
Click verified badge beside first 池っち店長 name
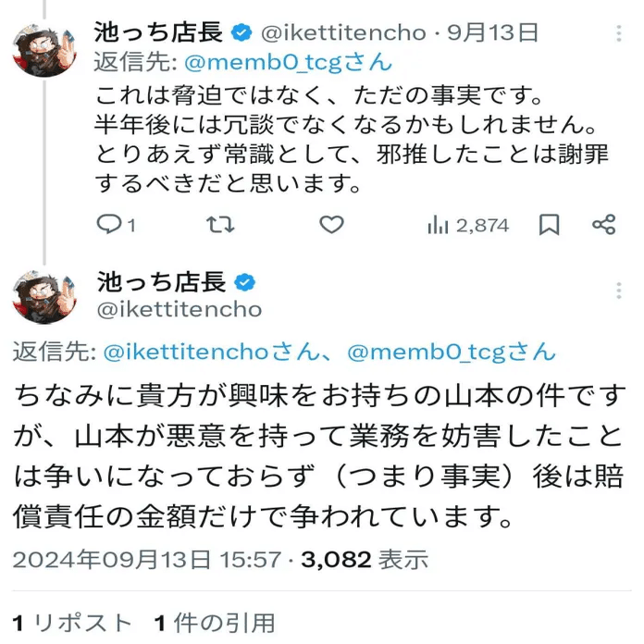[242, 33]
